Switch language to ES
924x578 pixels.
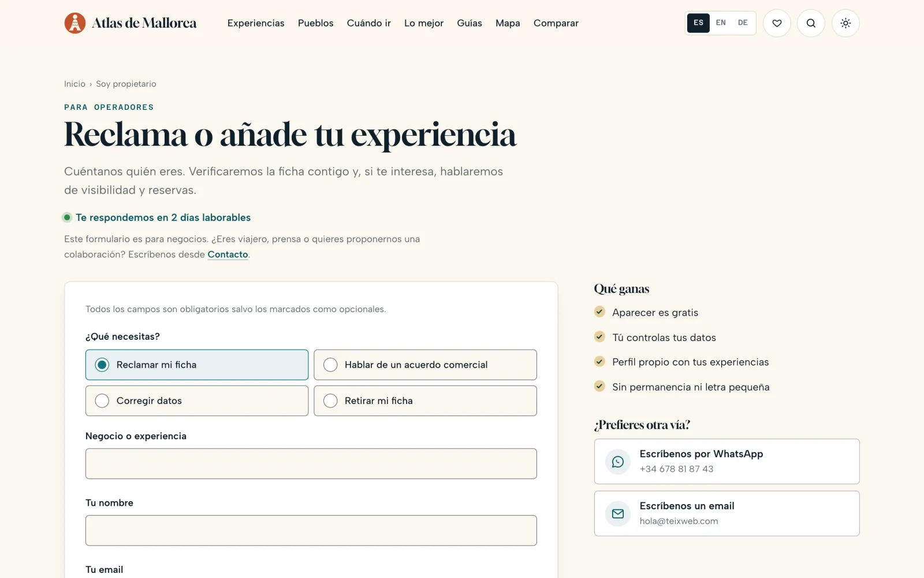tap(698, 23)
